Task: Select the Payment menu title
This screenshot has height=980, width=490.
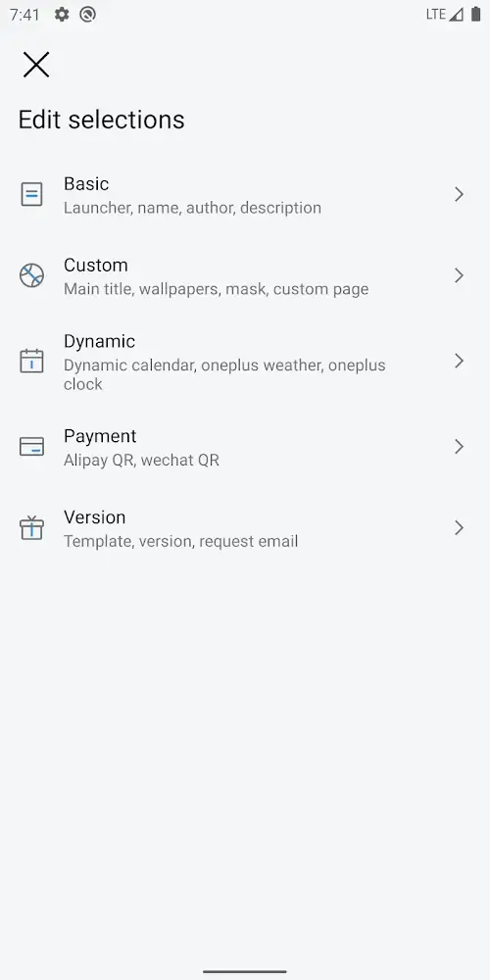Action: pos(100,436)
